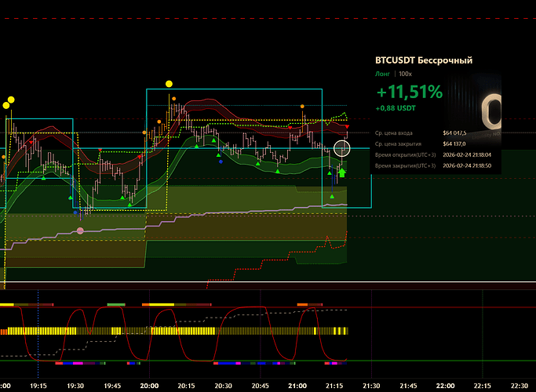
Task: Click the +11,51% profit figure
Action: point(409,92)
